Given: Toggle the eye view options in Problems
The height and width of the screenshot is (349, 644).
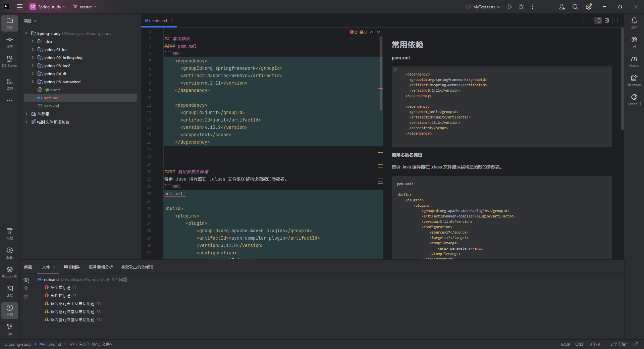Looking at the screenshot, I should (x=26, y=280).
